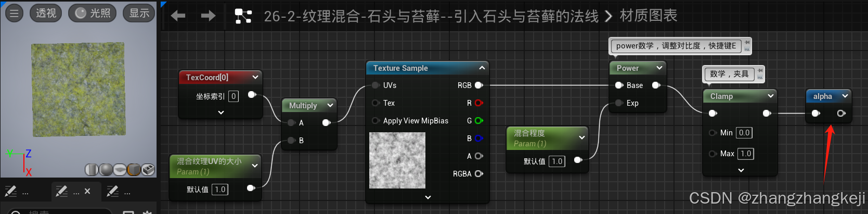This screenshot has width=868, height=214.
Task: Pin the power数学 comment bubble
Action: click(747, 43)
